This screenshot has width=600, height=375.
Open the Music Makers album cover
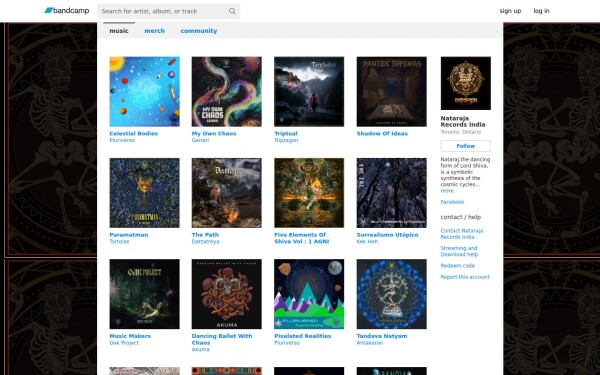pyautogui.click(x=144, y=294)
